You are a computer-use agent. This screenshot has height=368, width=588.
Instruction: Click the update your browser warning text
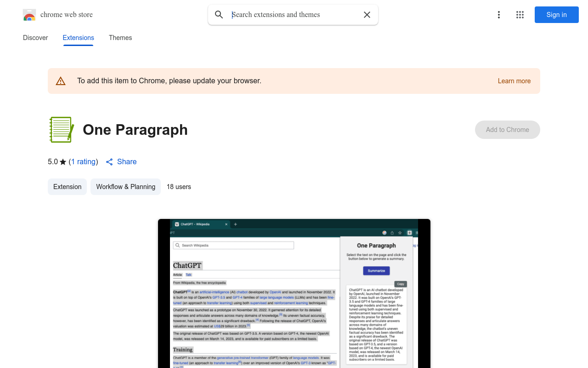click(169, 81)
